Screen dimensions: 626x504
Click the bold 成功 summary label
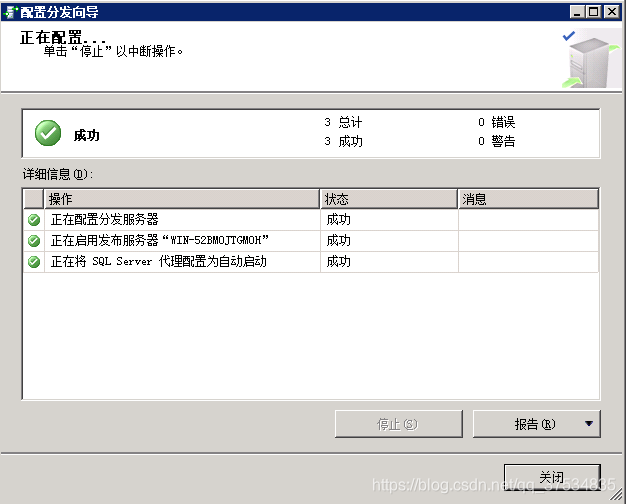(x=87, y=135)
